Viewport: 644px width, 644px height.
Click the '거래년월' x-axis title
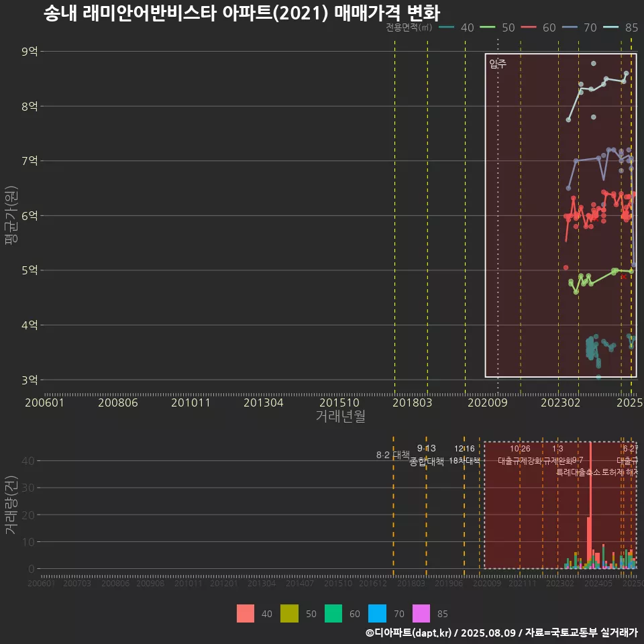click(341, 416)
